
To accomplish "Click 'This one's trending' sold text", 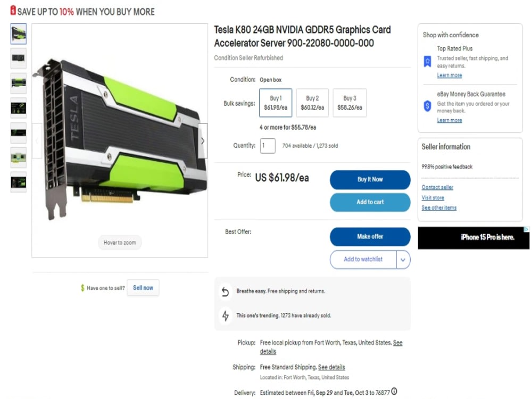I will (x=284, y=315).
